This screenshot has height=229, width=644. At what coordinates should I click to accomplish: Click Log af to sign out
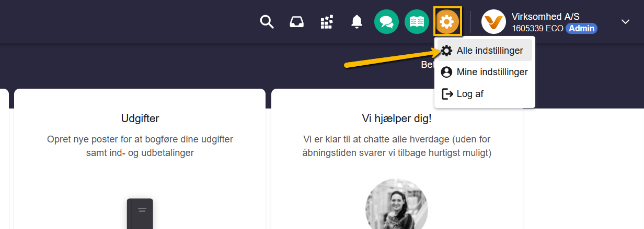(470, 94)
